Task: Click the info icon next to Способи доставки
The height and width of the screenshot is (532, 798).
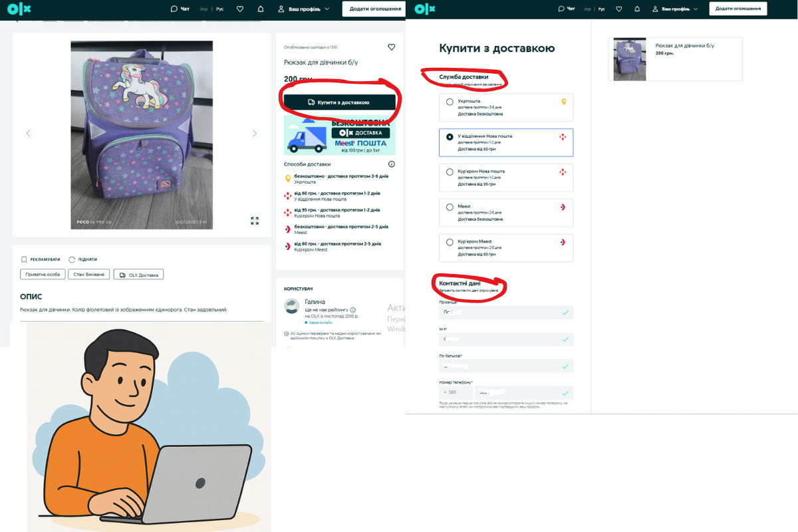Action: 391,164
